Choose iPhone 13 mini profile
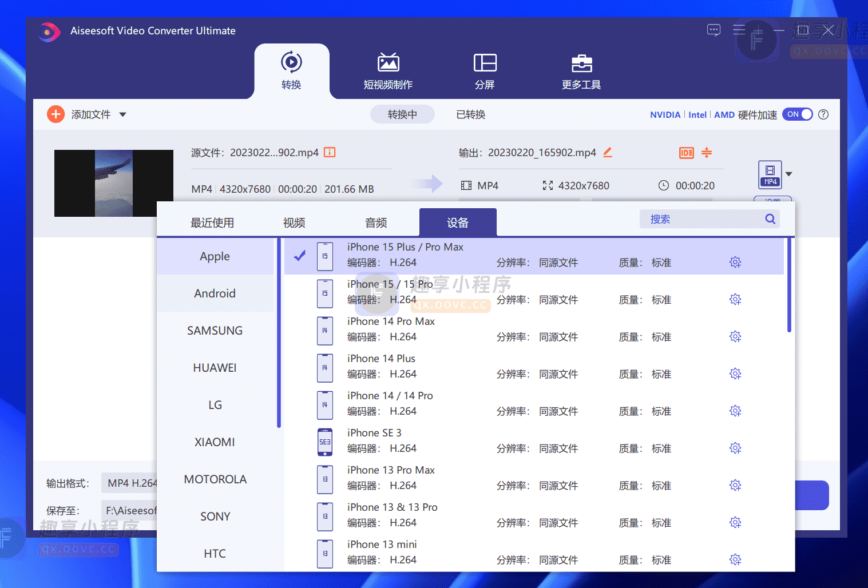Image resolution: width=868 pixels, height=588 pixels. [x=534, y=553]
